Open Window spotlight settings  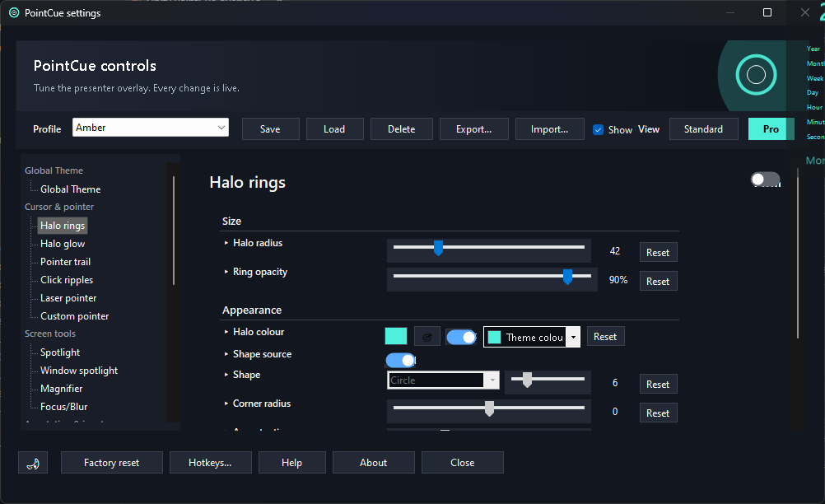79,371
